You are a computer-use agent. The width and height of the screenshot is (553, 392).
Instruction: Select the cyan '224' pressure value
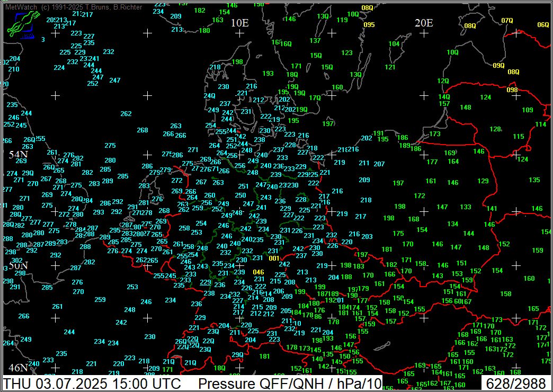click(59, 67)
